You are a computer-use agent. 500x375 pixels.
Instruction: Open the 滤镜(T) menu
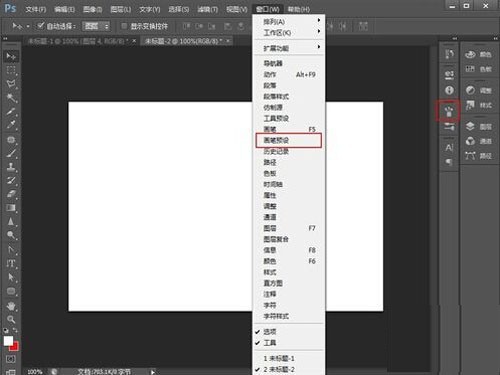tap(208, 9)
